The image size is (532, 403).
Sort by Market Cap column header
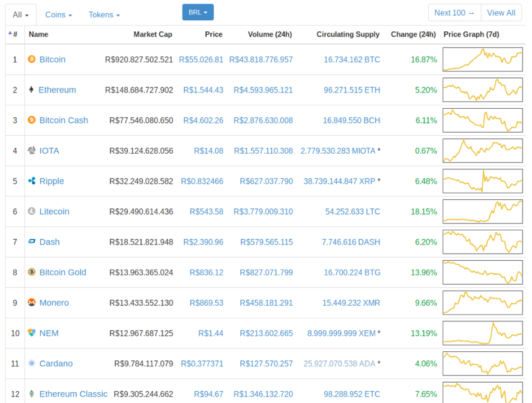point(153,34)
